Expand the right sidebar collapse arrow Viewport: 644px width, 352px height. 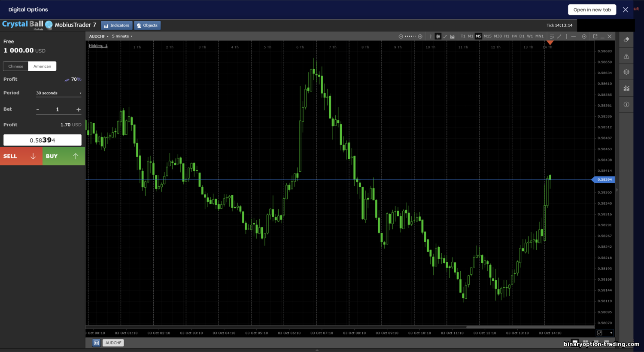click(x=617, y=190)
